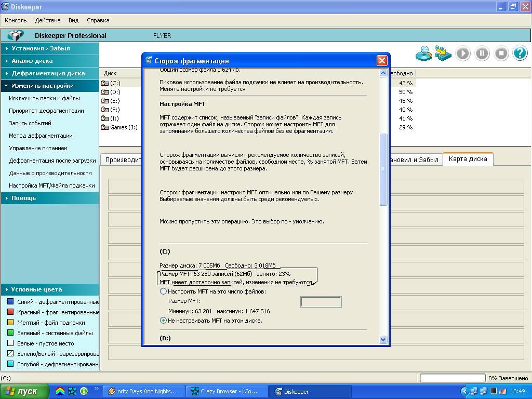Open the Действие menu

pos(48,20)
